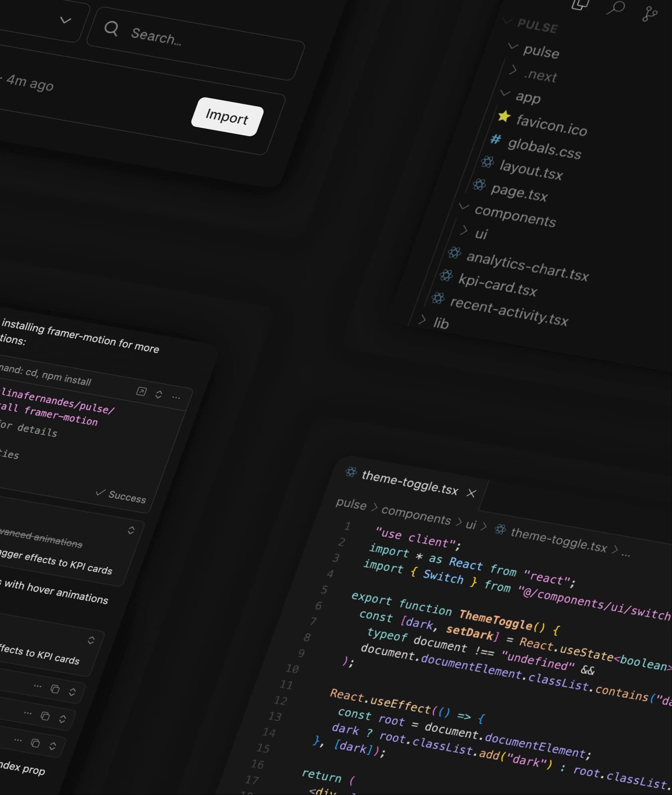Screen dimensions: 672x795
Task: Click the ThemeToggle function name in the code
Action: point(495,620)
